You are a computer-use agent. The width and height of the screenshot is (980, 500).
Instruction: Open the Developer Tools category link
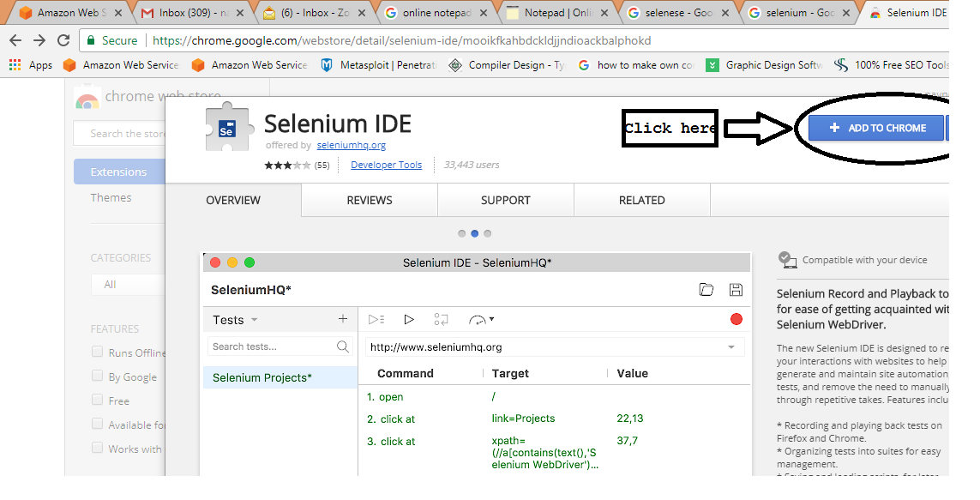point(386,165)
